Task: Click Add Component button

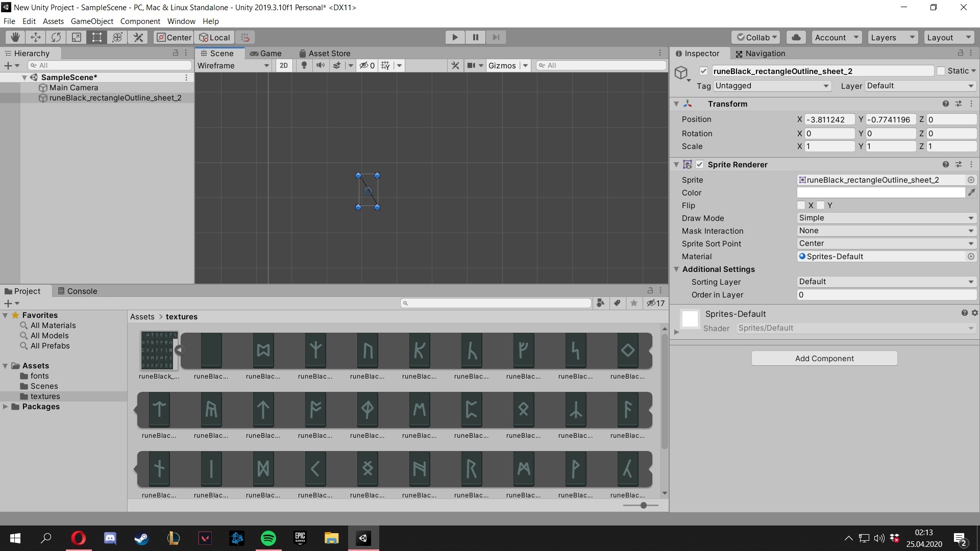Action: [x=824, y=358]
